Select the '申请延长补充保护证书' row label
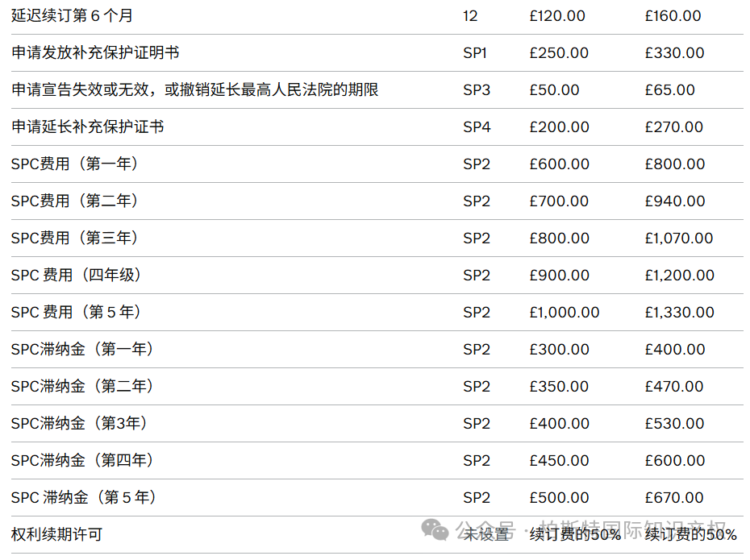The image size is (750, 560). (x=88, y=127)
